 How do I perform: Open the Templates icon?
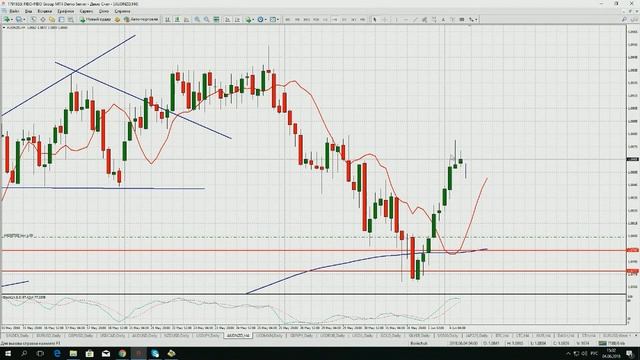(273, 19)
